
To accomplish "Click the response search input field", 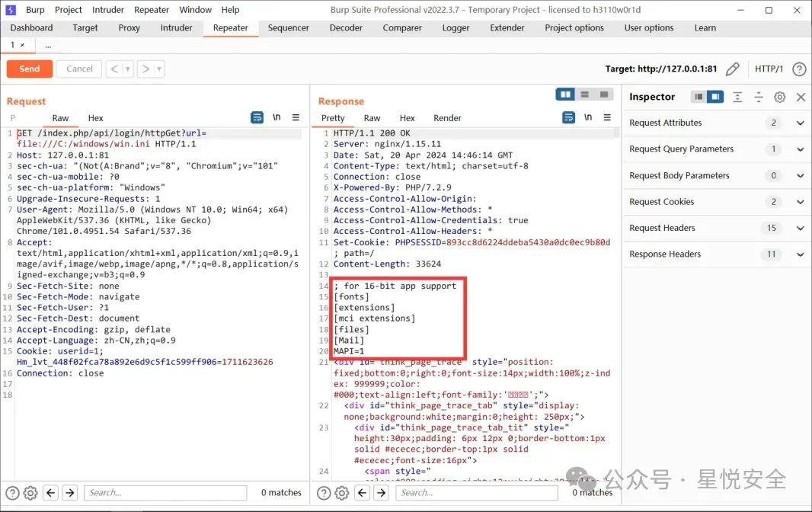I will (x=477, y=493).
